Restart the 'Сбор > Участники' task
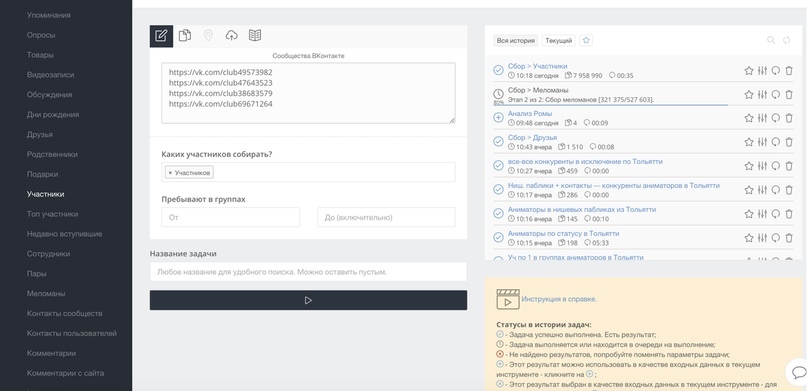This screenshot has width=807, height=391. point(776,70)
